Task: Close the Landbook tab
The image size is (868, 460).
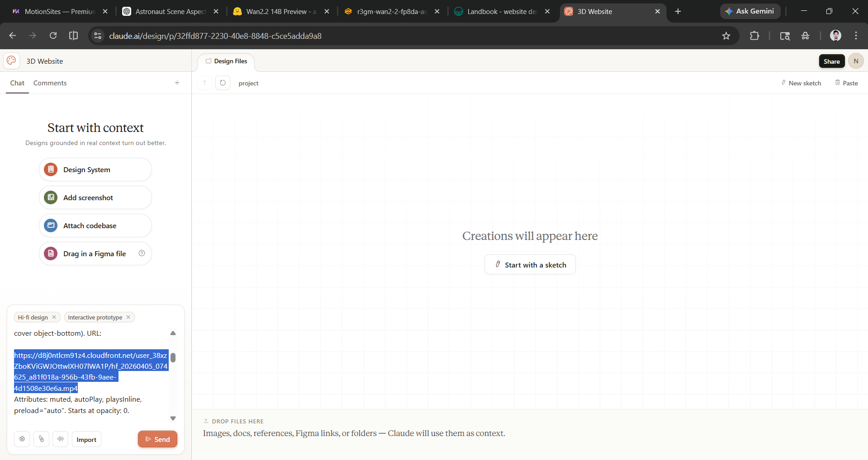Action: coord(547,11)
